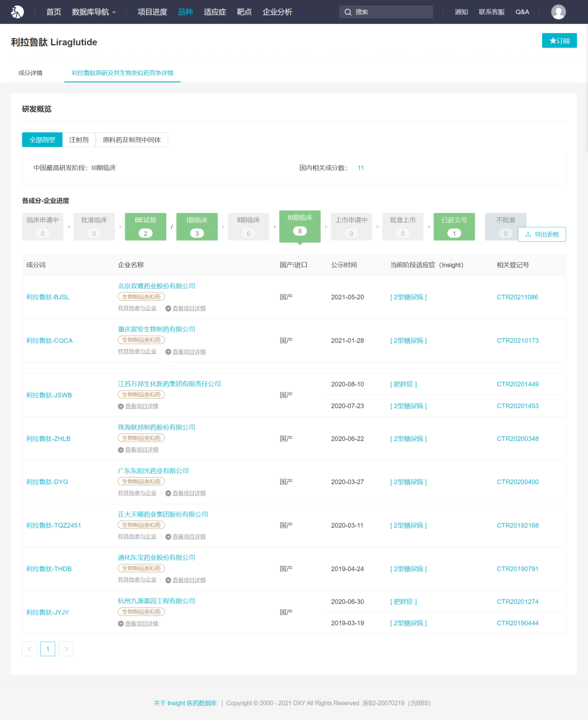Select the 不批准 stage box
The height and width of the screenshot is (720, 588).
(506, 227)
